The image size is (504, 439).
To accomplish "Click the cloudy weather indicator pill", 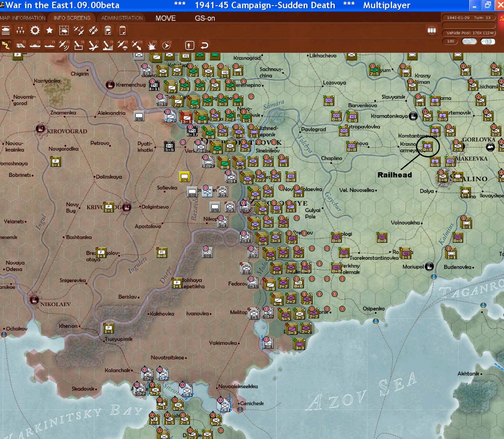I will [x=469, y=42].
